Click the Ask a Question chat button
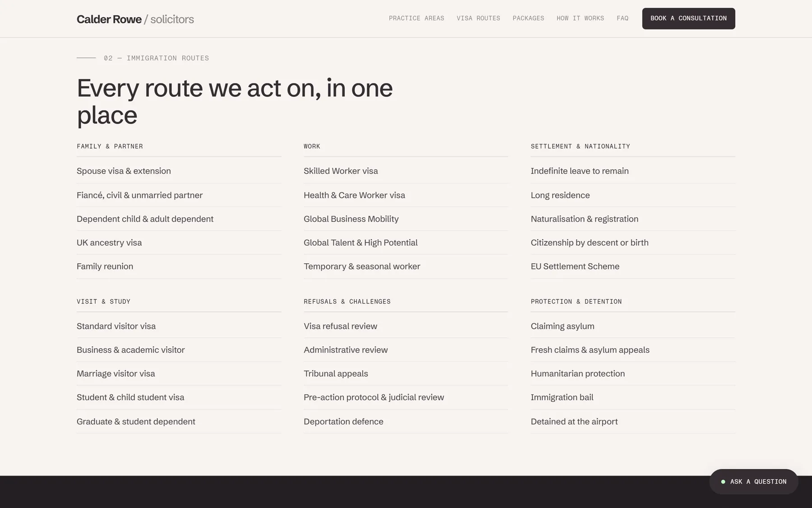The image size is (812, 508). coord(753,482)
